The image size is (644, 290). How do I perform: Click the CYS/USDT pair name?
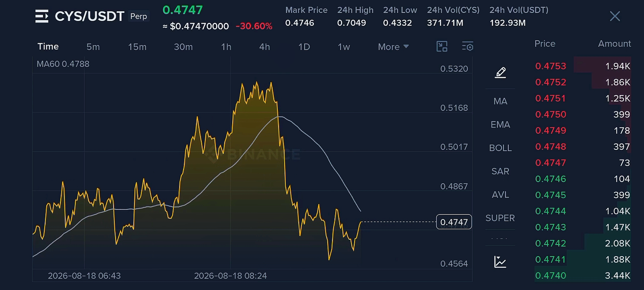90,16
